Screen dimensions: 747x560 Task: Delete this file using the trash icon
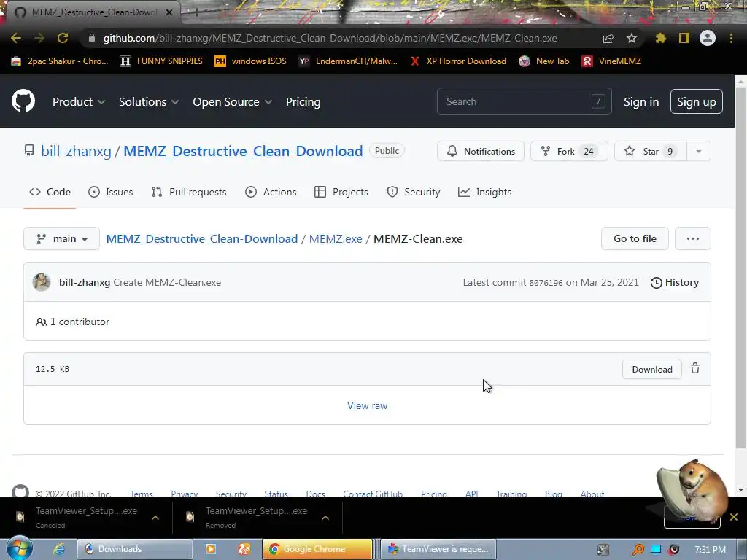coord(695,368)
